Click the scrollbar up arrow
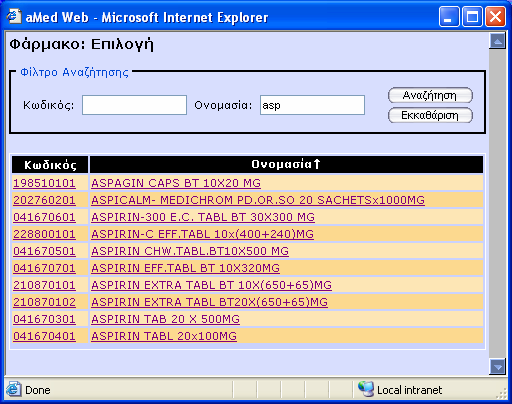This screenshot has width=512, height=404. tap(498, 41)
